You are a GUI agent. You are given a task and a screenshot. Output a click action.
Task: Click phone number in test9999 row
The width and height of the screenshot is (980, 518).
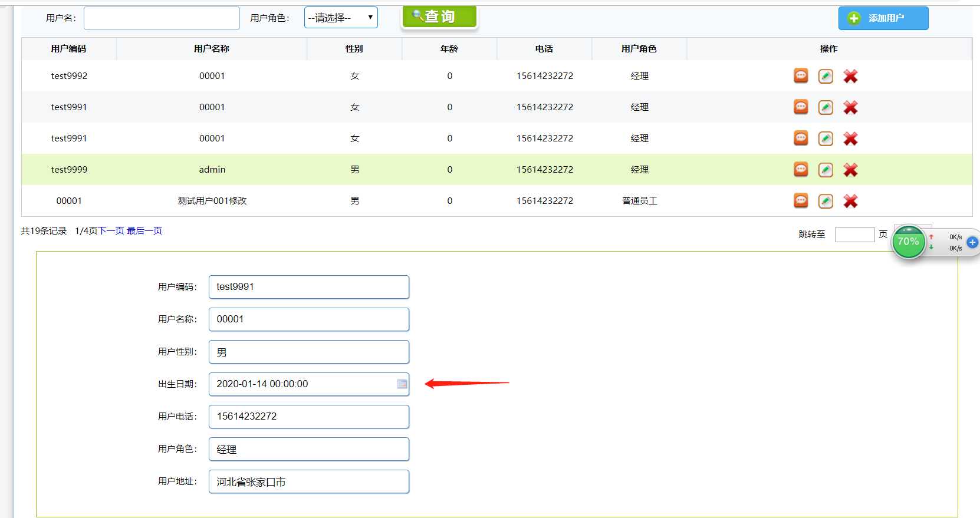[x=545, y=170]
